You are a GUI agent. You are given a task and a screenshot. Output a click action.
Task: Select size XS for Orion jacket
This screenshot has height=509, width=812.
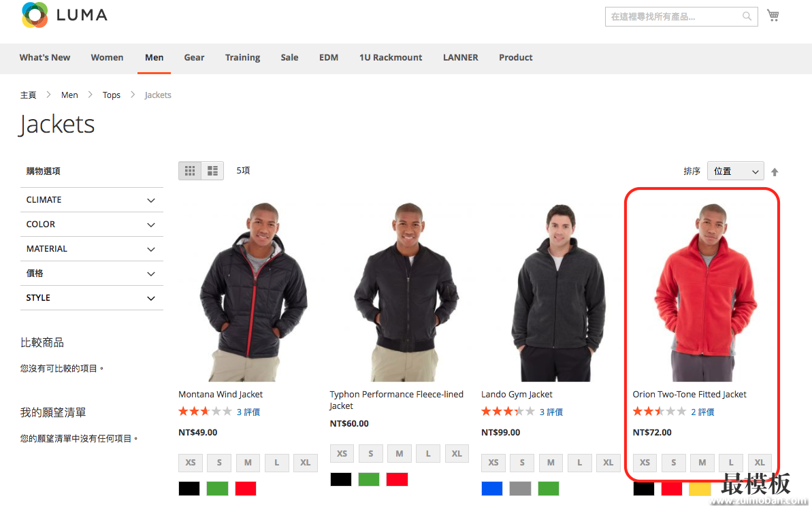tap(645, 463)
